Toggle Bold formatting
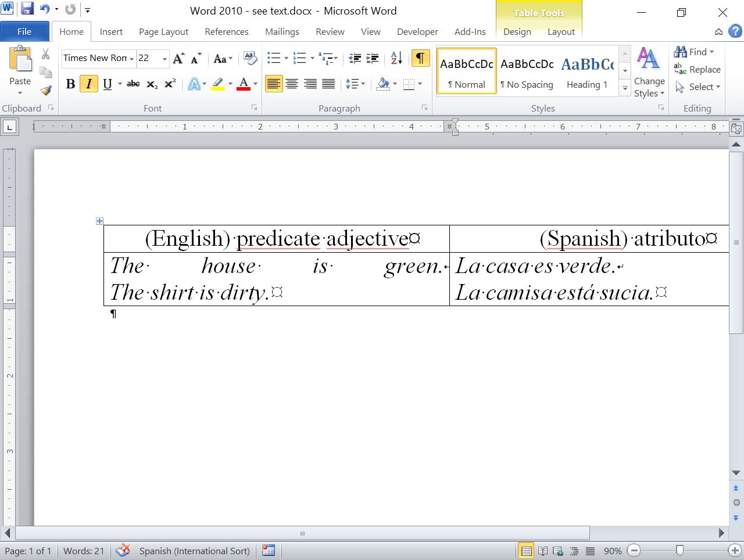744x560 pixels. [70, 84]
